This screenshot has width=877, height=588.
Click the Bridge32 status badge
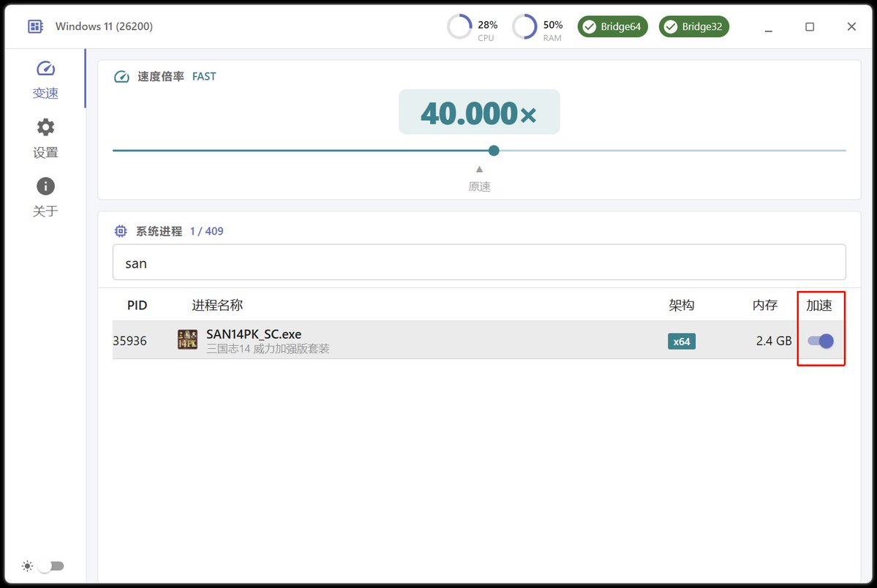(x=693, y=26)
